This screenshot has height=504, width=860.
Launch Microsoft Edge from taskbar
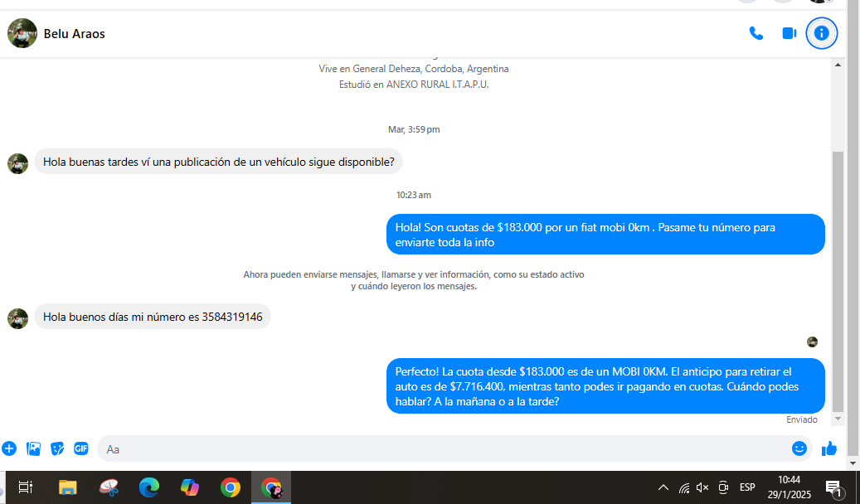tap(149, 487)
